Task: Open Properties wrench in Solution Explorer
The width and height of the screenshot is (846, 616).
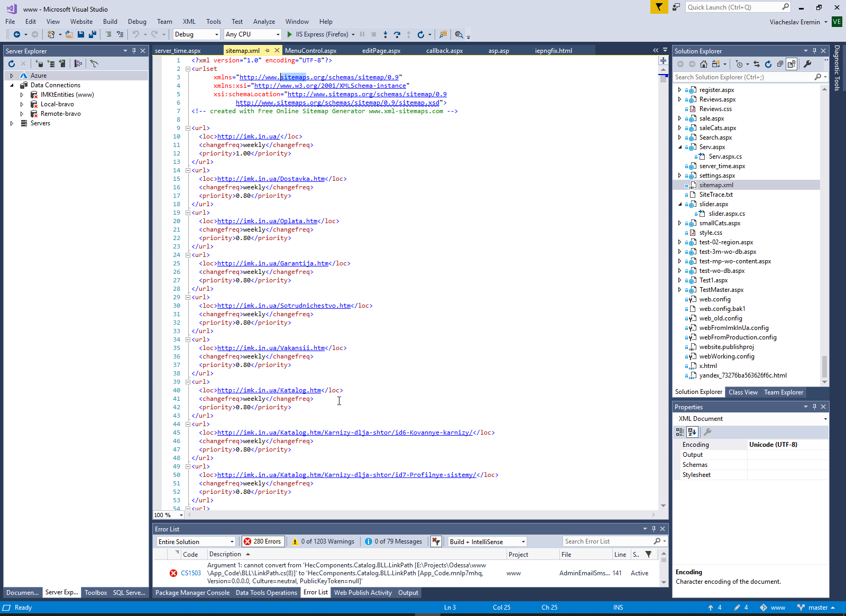Action: (807, 64)
